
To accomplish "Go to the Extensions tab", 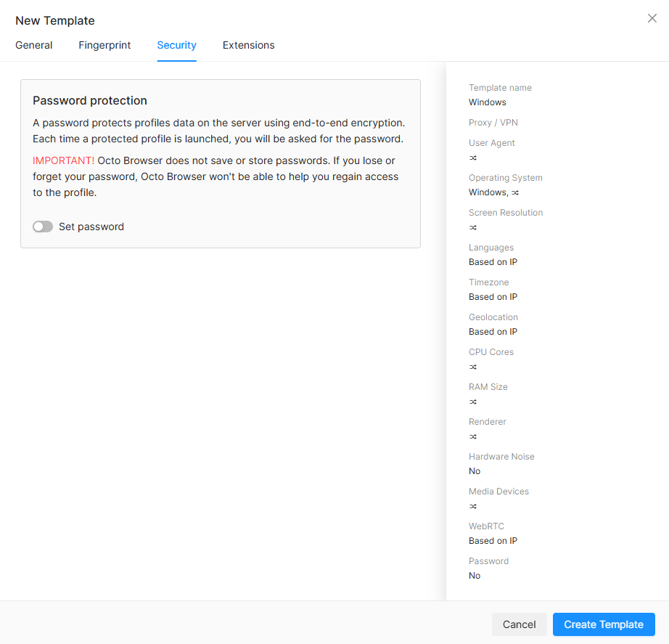I will [248, 45].
